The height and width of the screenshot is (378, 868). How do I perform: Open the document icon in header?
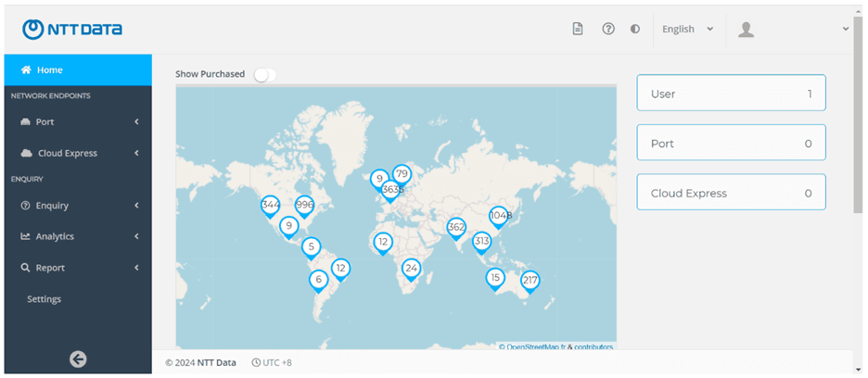coord(578,30)
